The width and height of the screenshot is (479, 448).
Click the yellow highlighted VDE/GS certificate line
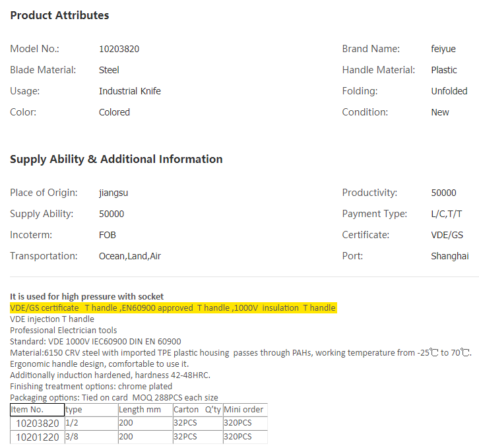[173, 308]
